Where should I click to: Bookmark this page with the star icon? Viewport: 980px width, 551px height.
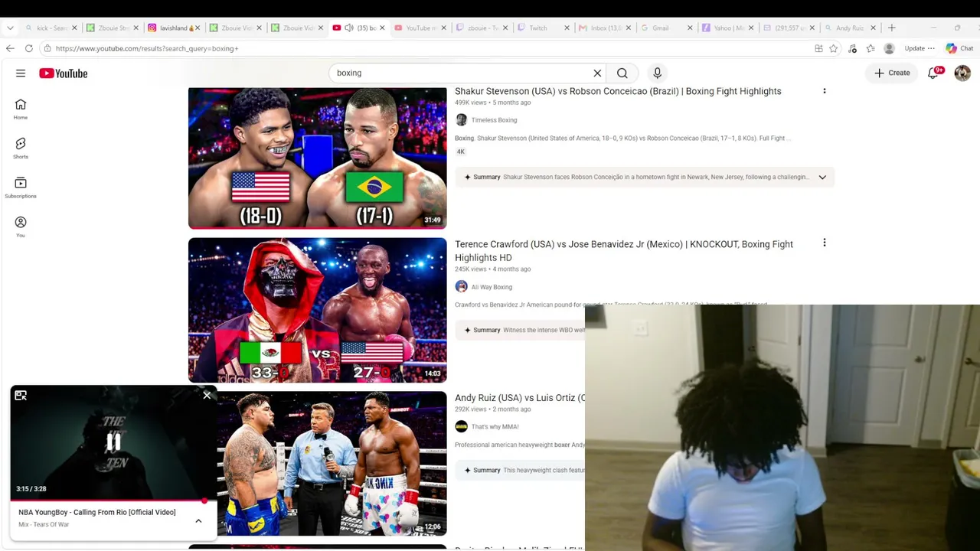pos(833,48)
